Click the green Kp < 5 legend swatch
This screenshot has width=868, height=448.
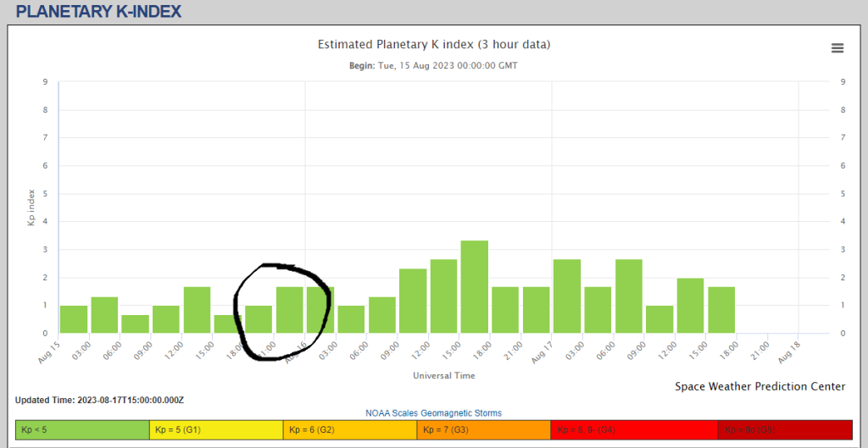tap(82, 429)
